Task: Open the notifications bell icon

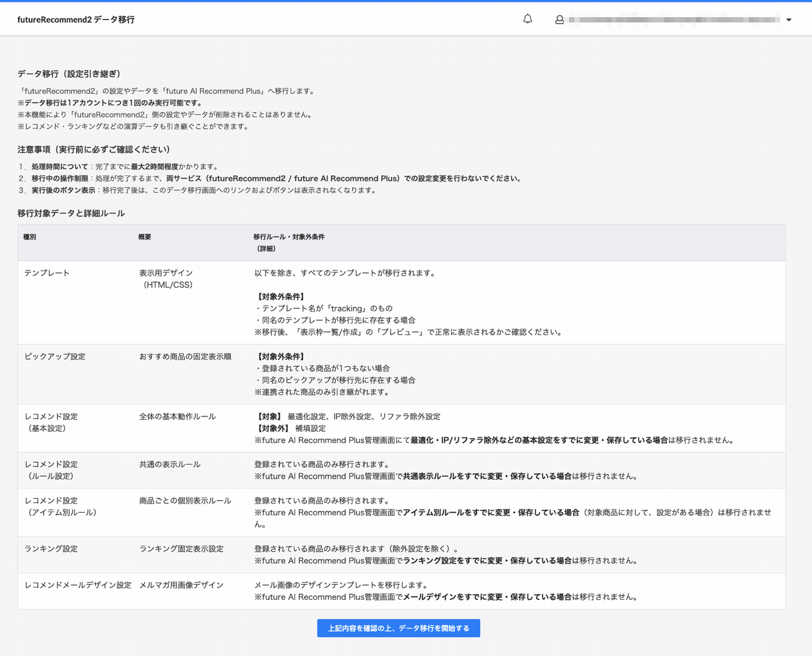Action: pos(527,19)
